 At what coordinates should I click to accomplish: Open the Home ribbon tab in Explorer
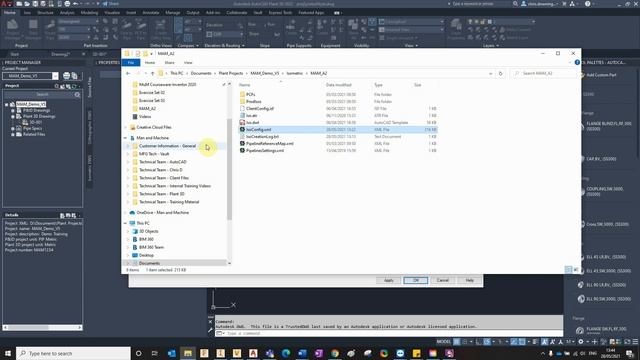tap(150, 62)
